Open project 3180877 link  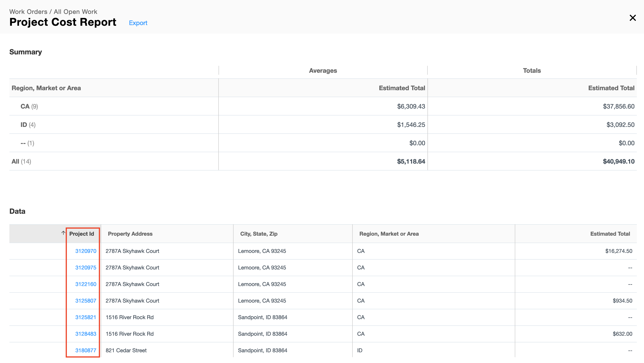[86, 350]
